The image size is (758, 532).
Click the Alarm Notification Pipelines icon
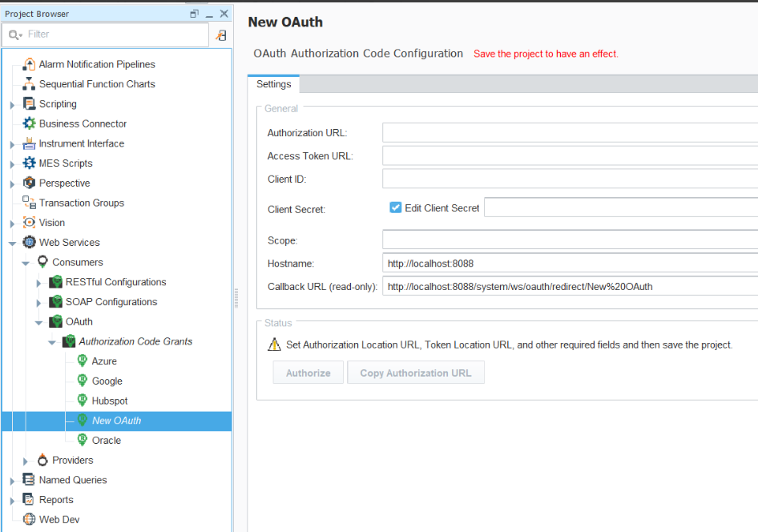(30, 64)
